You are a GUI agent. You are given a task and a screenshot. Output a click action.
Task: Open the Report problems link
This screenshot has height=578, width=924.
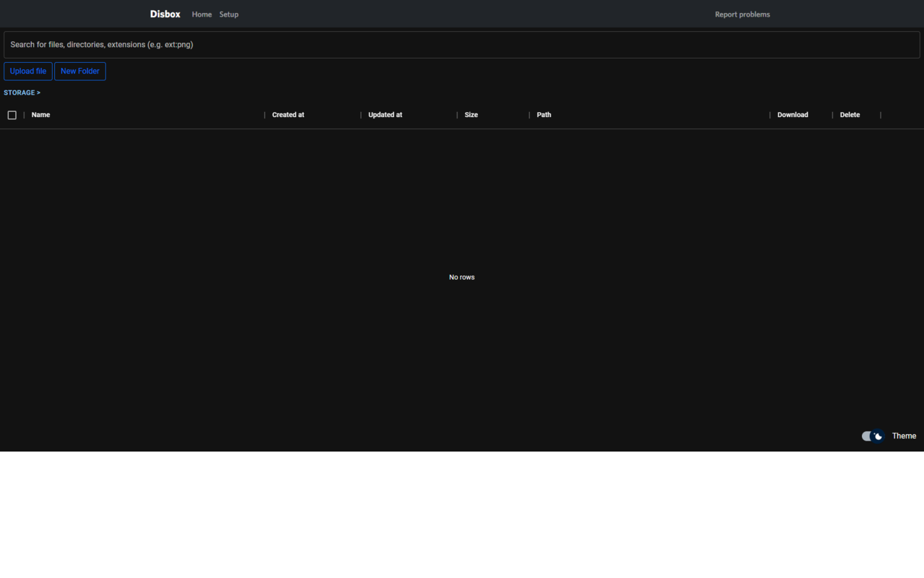point(742,14)
